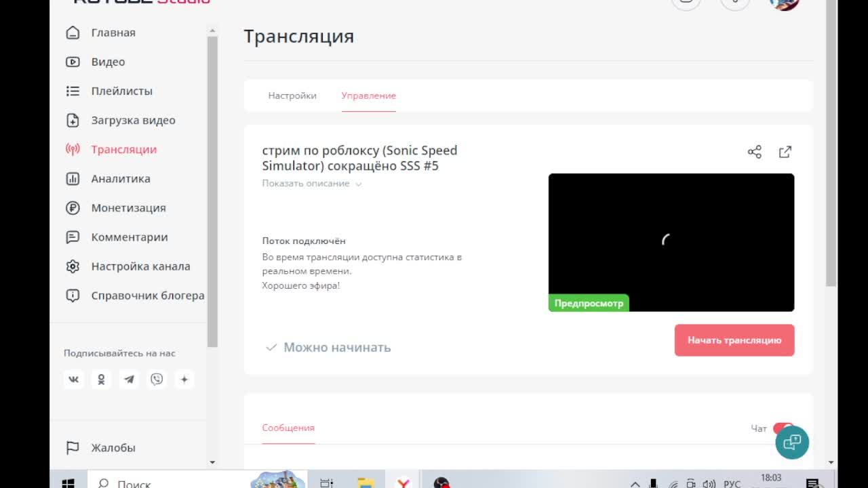The height and width of the screenshot is (488, 868).
Task: Switch to the Управление tab
Action: [369, 96]
